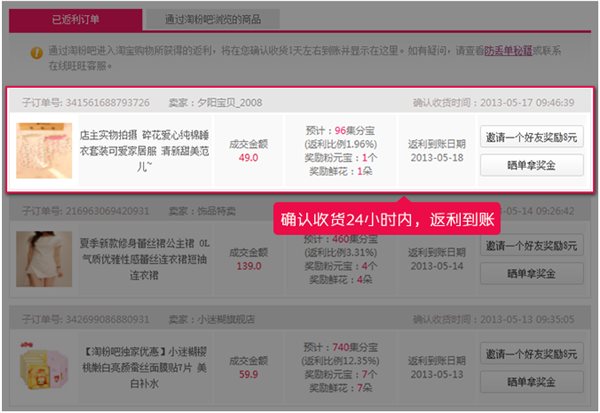Select transaction amount 59.9
This screenshot has height=413, width=600.
point(248,374)
